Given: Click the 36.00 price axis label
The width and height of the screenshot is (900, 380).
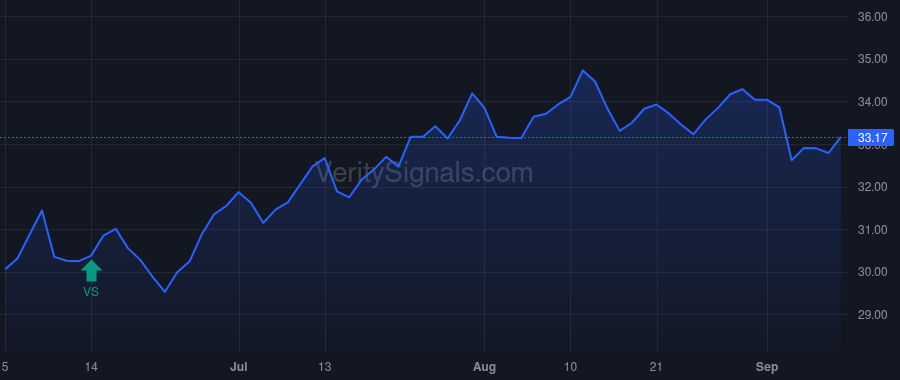Looking at the screenshot, I should (872, 17).
